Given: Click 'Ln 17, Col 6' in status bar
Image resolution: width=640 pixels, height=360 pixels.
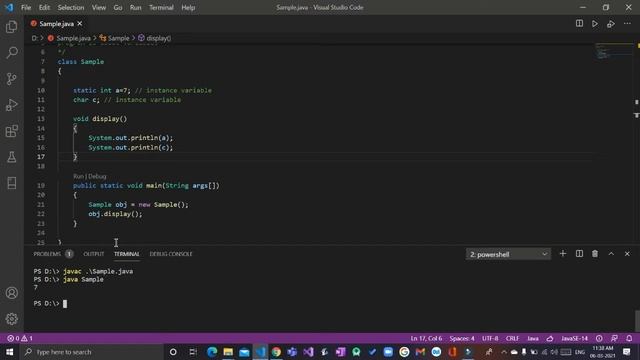Looking at the screenshot, I should coord(426,338).
